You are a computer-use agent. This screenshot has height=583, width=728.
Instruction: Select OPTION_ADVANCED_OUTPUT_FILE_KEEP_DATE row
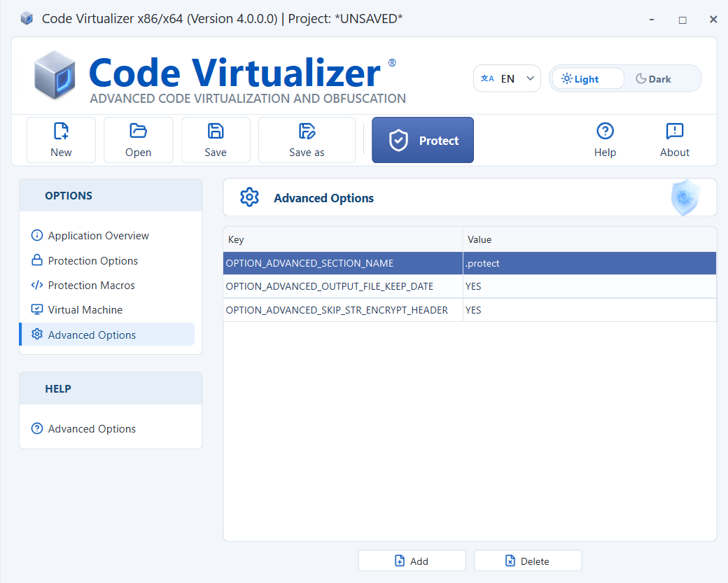(x=470, y=286)
